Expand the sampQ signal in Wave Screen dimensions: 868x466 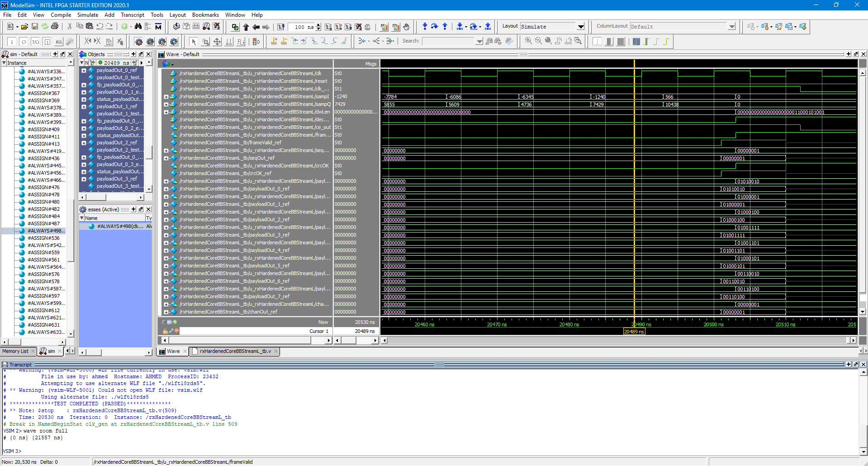tap(166, 105)
